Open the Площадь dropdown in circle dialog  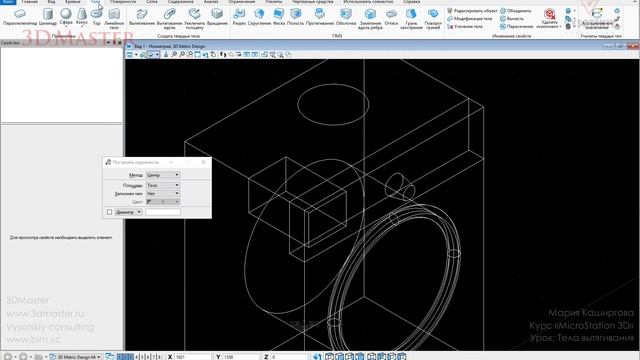tap(163, 185)
